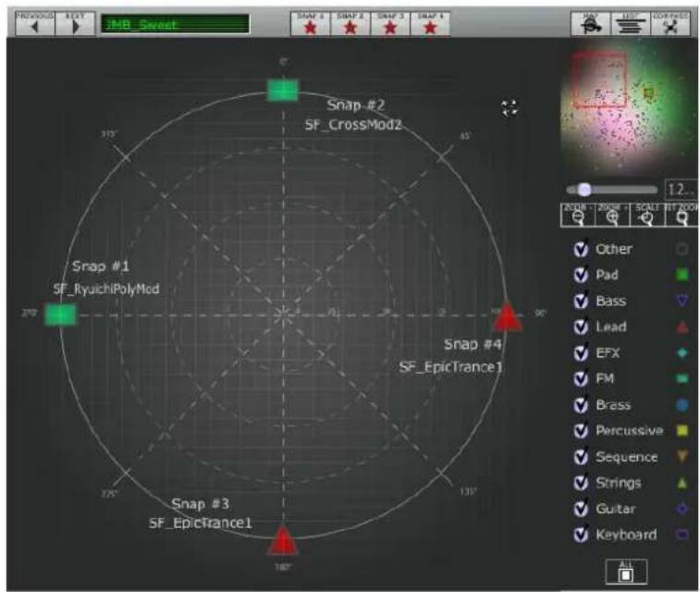This screenshot has width=700, height=592.
Task: Uncheck the Percussive category checkbox
Action: pos(581,431)
